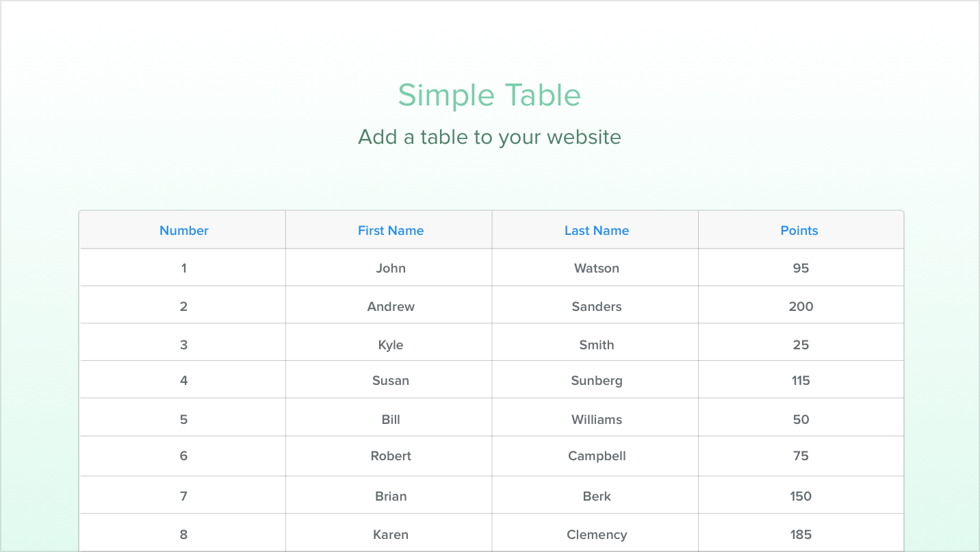This screenshot has height=552, width=980.
Task: Sort by the First Name column header
Action: (x=389, y=230)
